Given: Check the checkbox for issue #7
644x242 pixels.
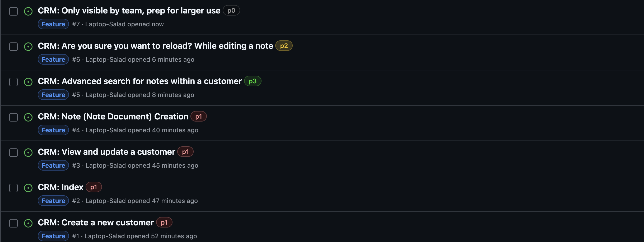Looking at the screenshot, I should point(13,11).
